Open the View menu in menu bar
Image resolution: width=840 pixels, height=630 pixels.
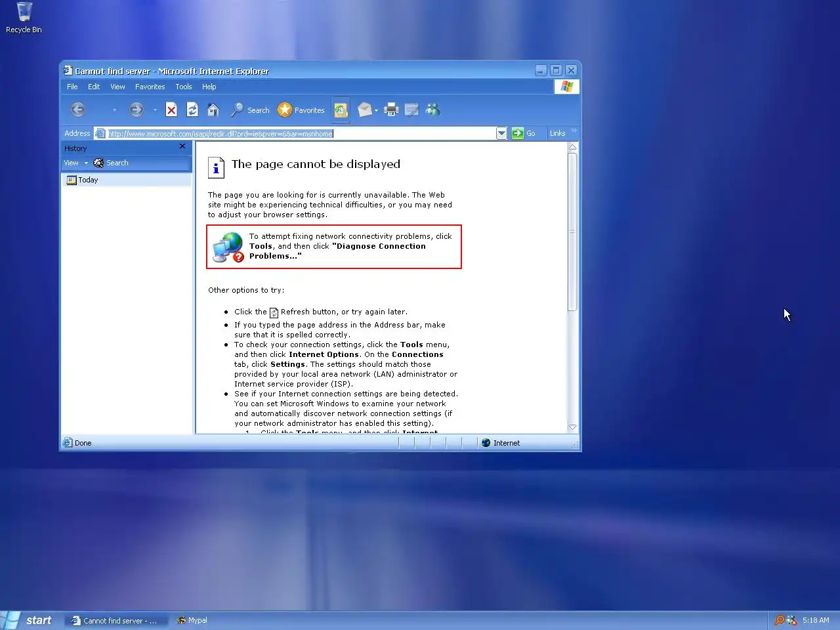(x=117, y=87)
